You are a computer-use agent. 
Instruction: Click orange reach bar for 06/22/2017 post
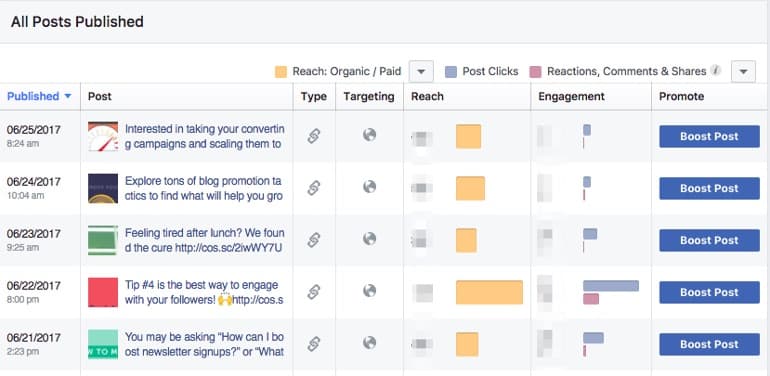489,292
